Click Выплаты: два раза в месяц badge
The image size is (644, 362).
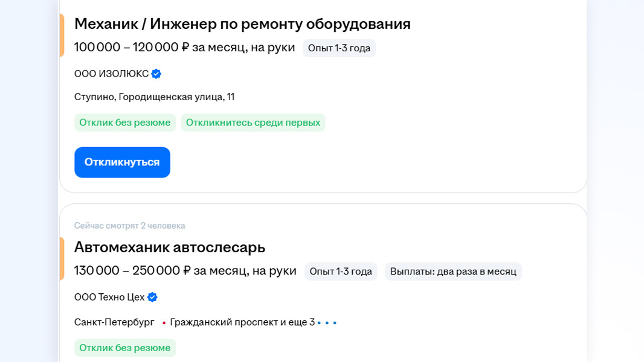453,271
